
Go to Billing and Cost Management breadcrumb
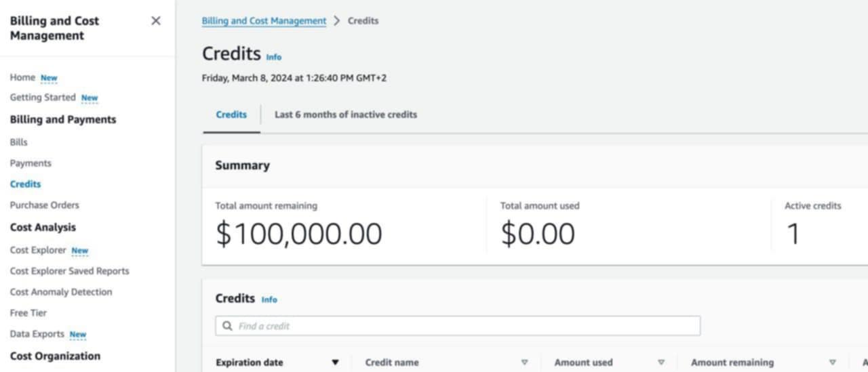tap(264, 21)
